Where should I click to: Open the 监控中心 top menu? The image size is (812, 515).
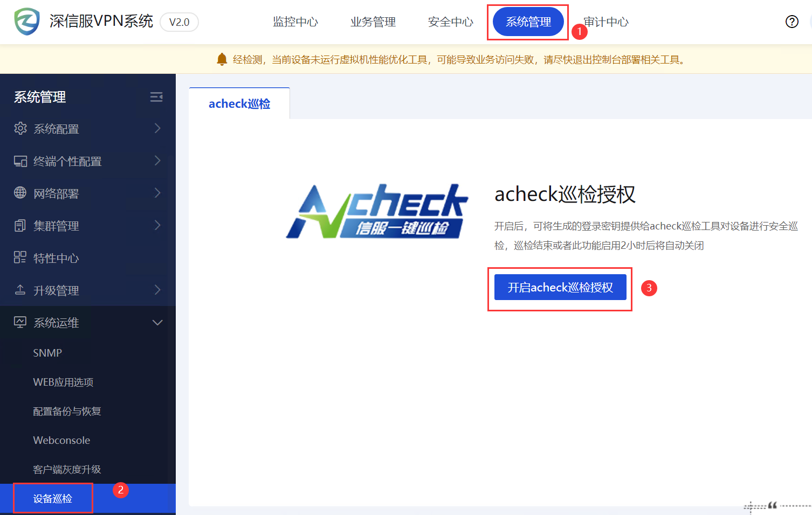pyautogui.click(x=295, y=22)
